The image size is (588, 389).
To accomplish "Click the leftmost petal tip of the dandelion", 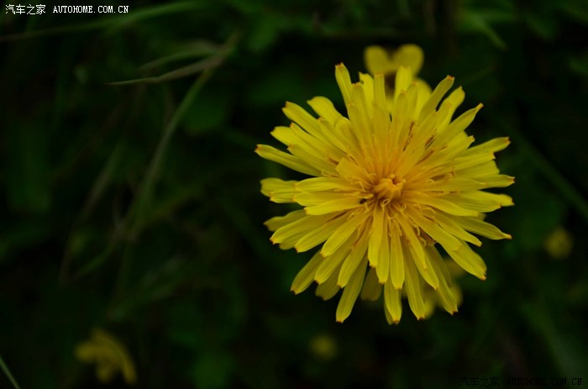I will tap(262, 152).
